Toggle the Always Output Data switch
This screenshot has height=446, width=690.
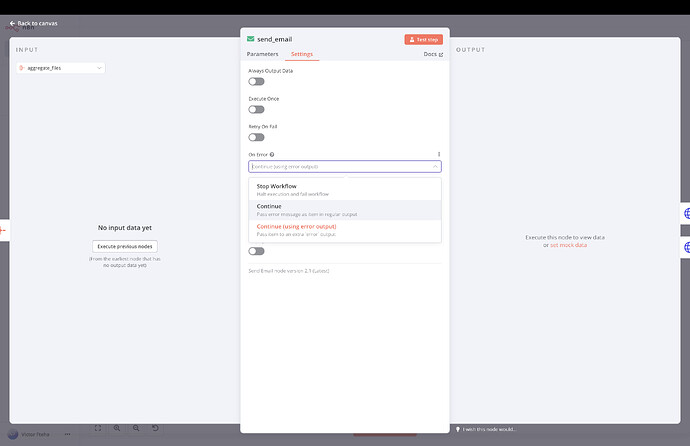click(x=256, y=81)
